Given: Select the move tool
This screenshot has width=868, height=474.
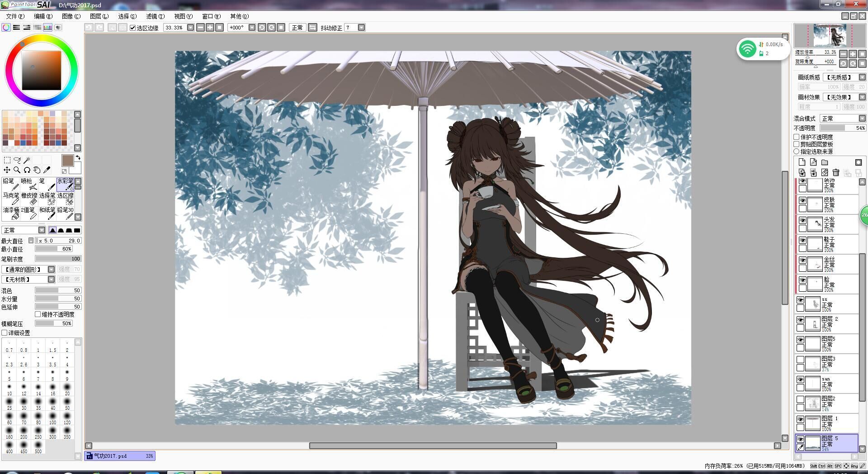Looking at the screenshot, I should (x=7, y=170).
